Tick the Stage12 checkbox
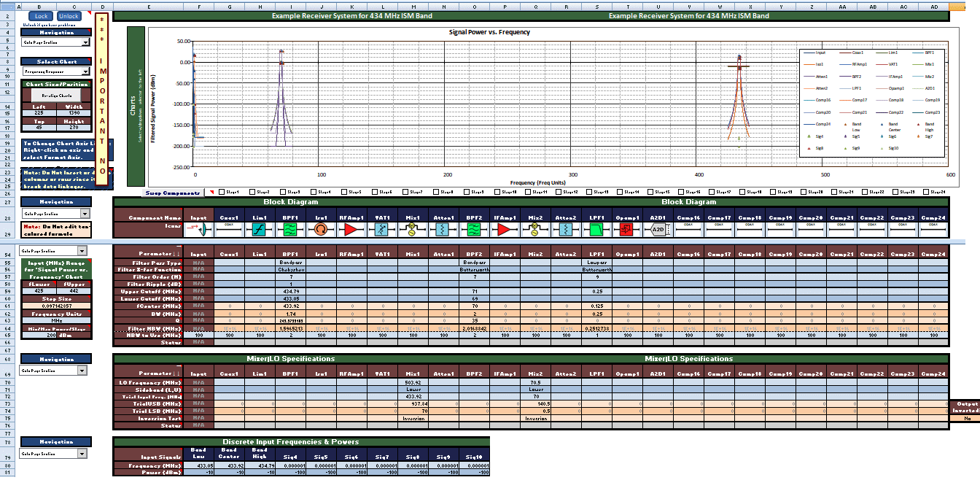 [558, 192]
